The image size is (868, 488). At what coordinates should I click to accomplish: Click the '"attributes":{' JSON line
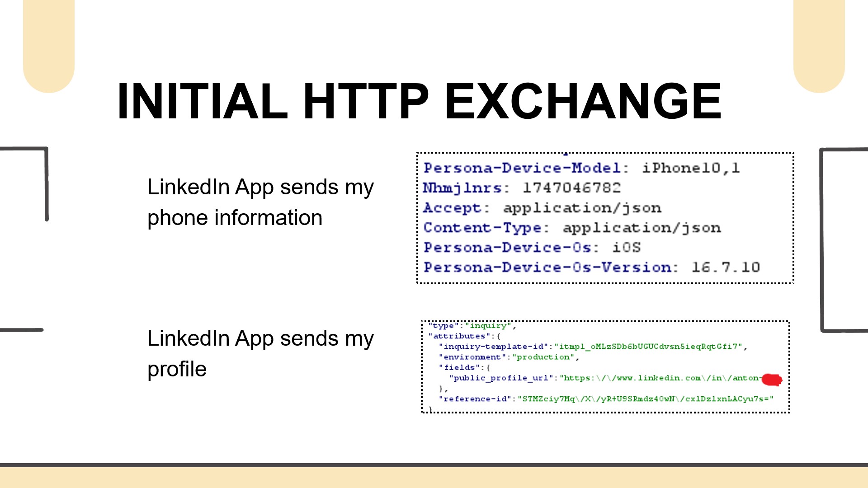click(464, 336)
